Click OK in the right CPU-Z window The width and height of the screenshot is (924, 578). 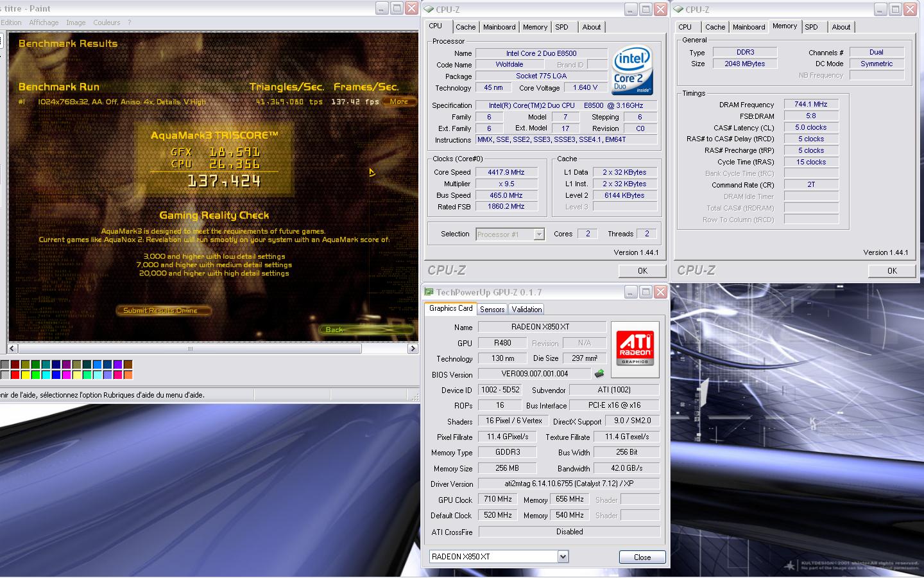coord(892,271)
